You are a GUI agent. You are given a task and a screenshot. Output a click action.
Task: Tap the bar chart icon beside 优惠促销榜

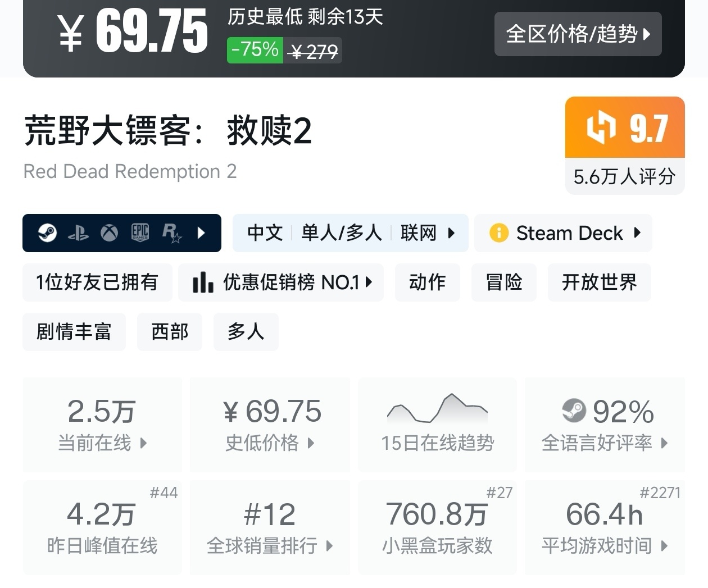[202, 282]
